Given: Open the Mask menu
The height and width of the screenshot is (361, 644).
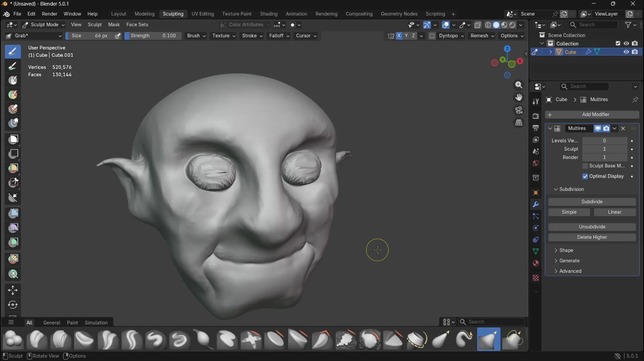Looking at the screenshot, I should click(114, 25).
